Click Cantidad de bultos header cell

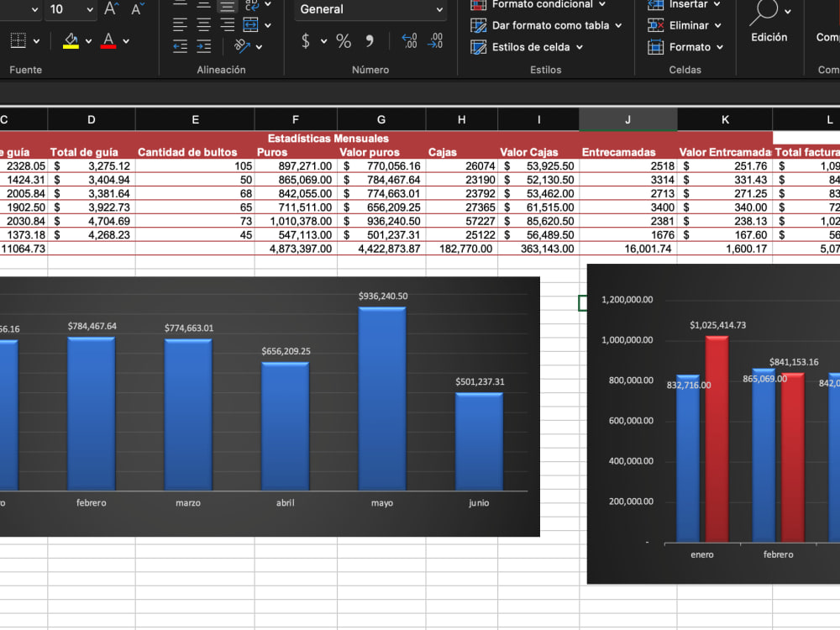(x=195, y=152)
